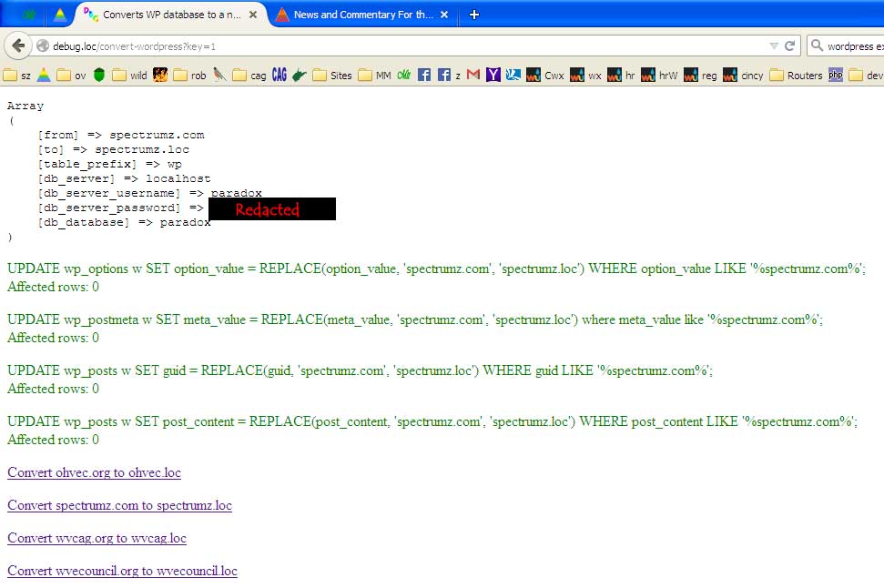The image size is (884, 588).
Task: Click Convert wvcag.org to wvcag.loc link
Action: coord(97,538)
